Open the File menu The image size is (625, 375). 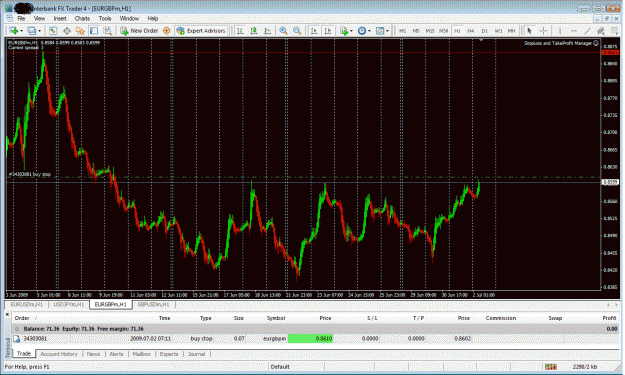point(21,18)
